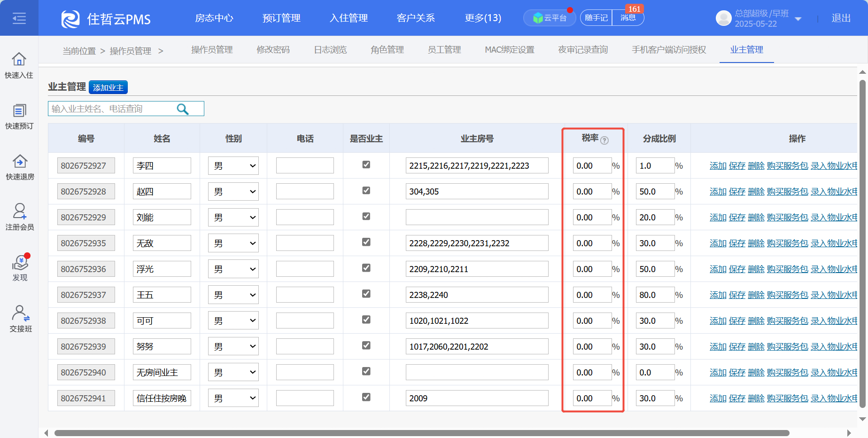This screenshot has width=868, height=438.
Task: Open the 随手记 notes button
Action: (596, 18)
